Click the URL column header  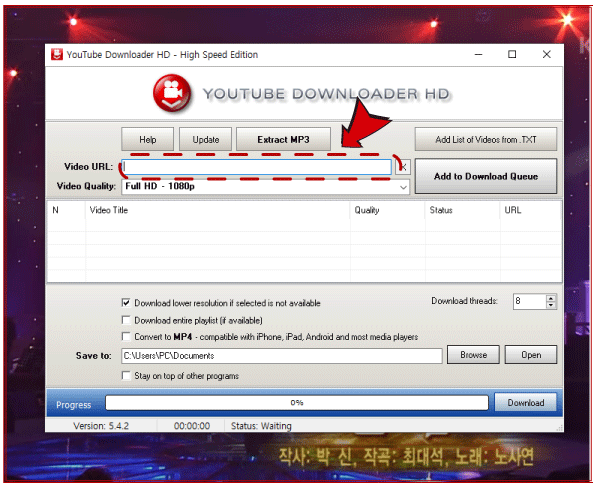tap(531, 210)
